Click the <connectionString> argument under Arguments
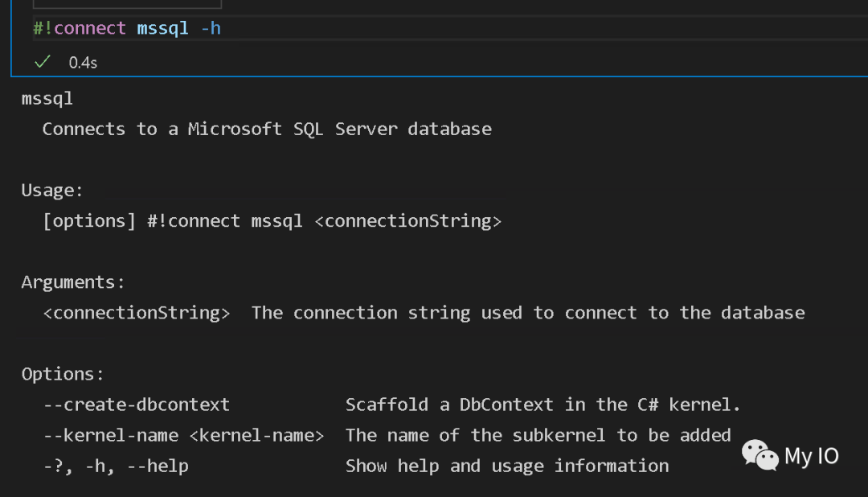Screen dimensions: 868x497 pyautogui.click(x=137, y=313)
